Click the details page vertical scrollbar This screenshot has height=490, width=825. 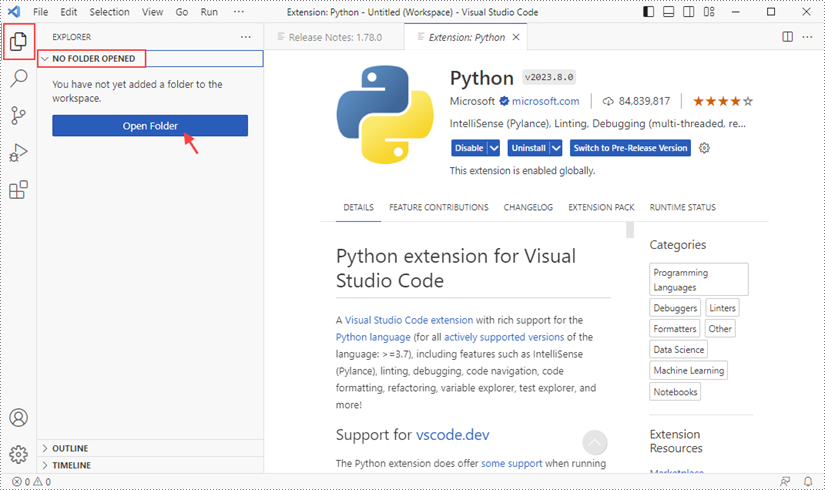click(x=630, y=230)
